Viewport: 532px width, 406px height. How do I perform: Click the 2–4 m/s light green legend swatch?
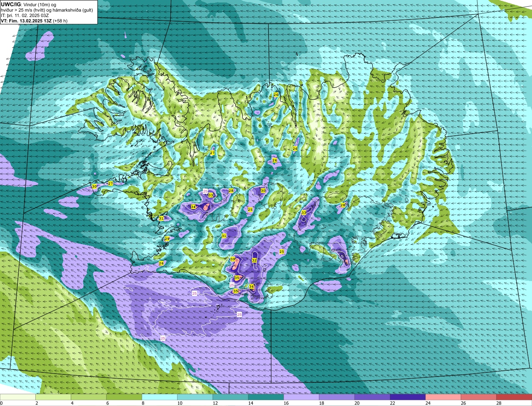click(x=54, y=397)
